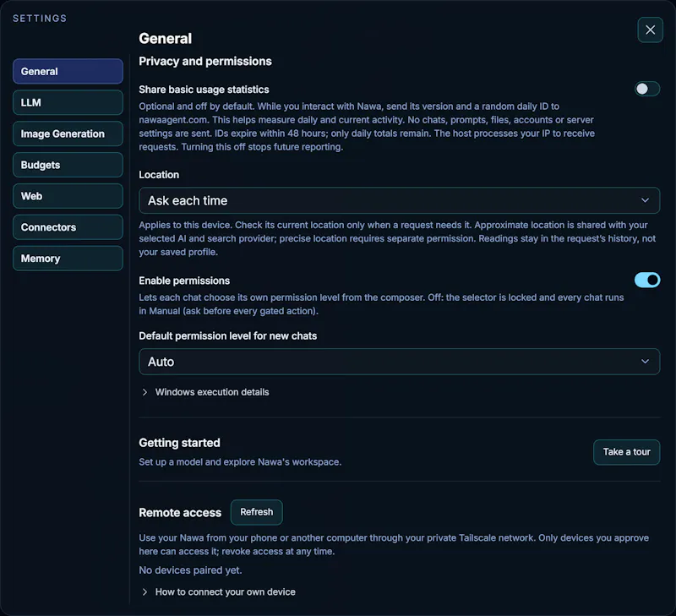Viewport: 676px width, 616px height.
Task: Close the Settings dialog with X
Action: point(650,30)
